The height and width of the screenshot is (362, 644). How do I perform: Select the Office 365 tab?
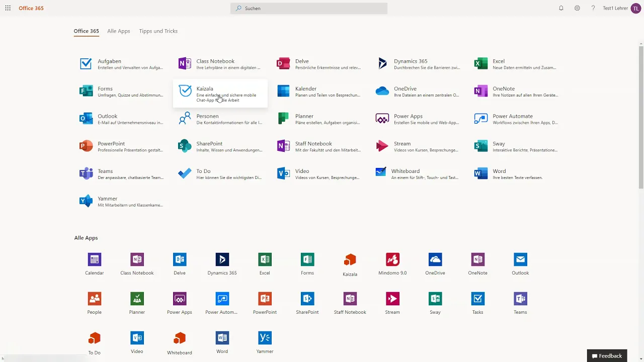tap(86, 31)
